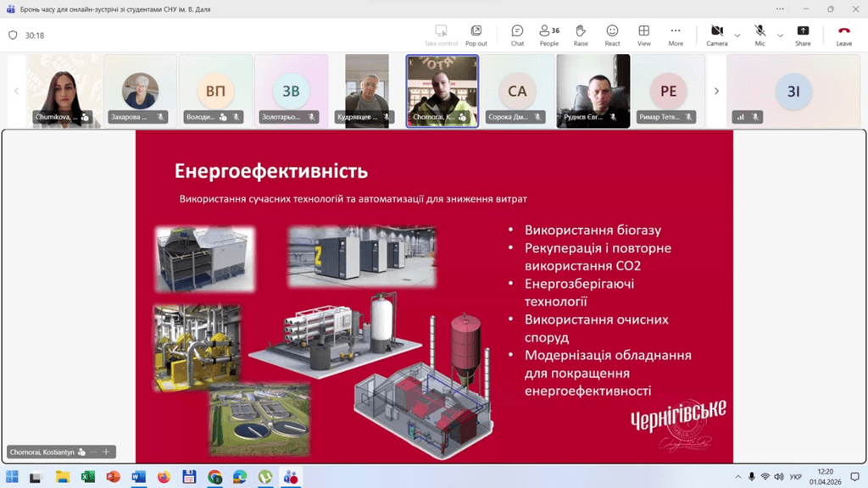Open the Chat panel
The width and height of the screenshot is (868, 488).
(517, 35)
